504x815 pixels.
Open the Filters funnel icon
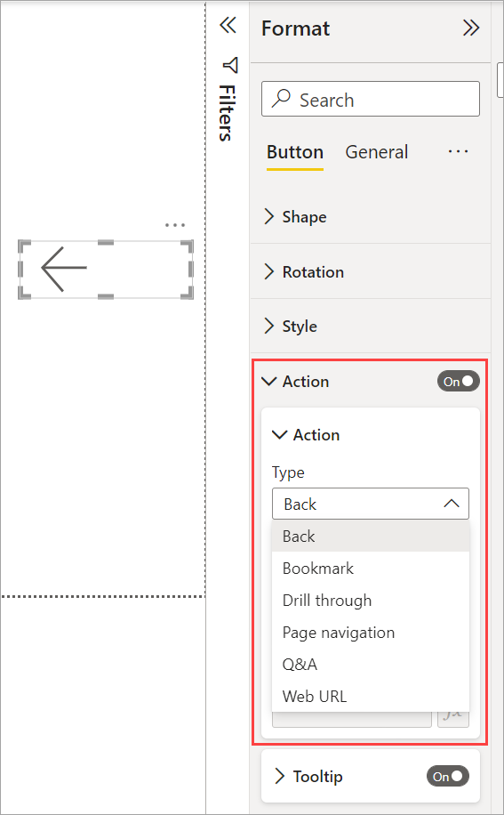[x=230, y=65]
